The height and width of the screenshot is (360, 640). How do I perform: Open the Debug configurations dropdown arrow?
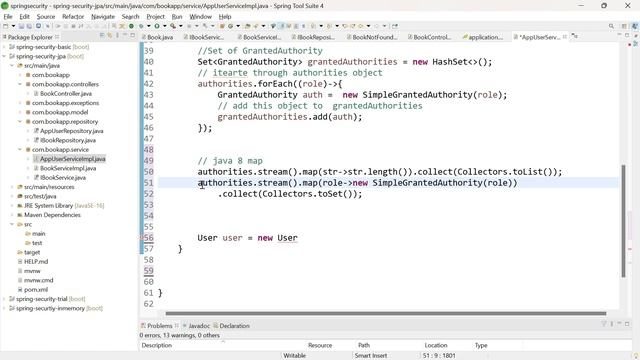click(x=149, y=26)
